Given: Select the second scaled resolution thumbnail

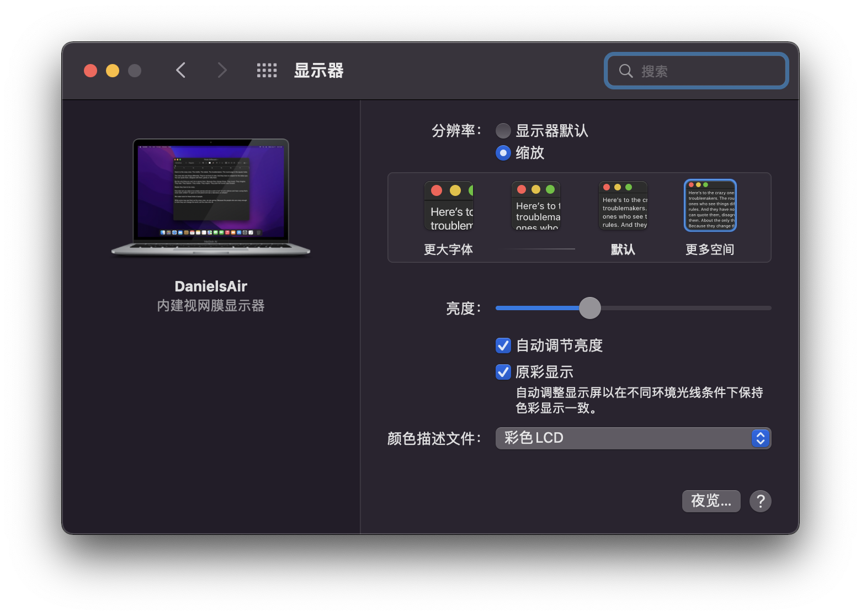Looking at the screenshot, I should 536,206.
